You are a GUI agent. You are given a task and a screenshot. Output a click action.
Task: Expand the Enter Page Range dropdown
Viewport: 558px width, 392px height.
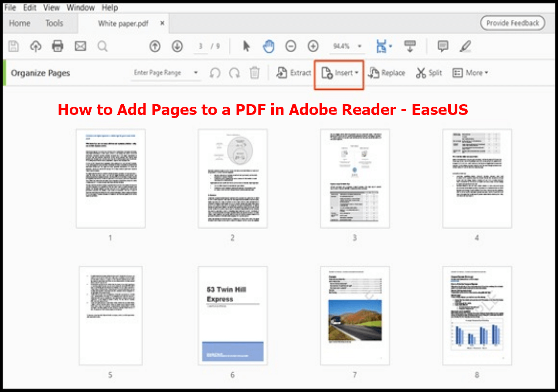coord(196,73)
